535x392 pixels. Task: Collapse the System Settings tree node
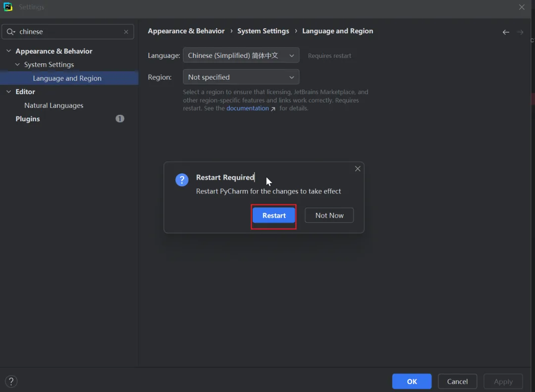[17, 64]
